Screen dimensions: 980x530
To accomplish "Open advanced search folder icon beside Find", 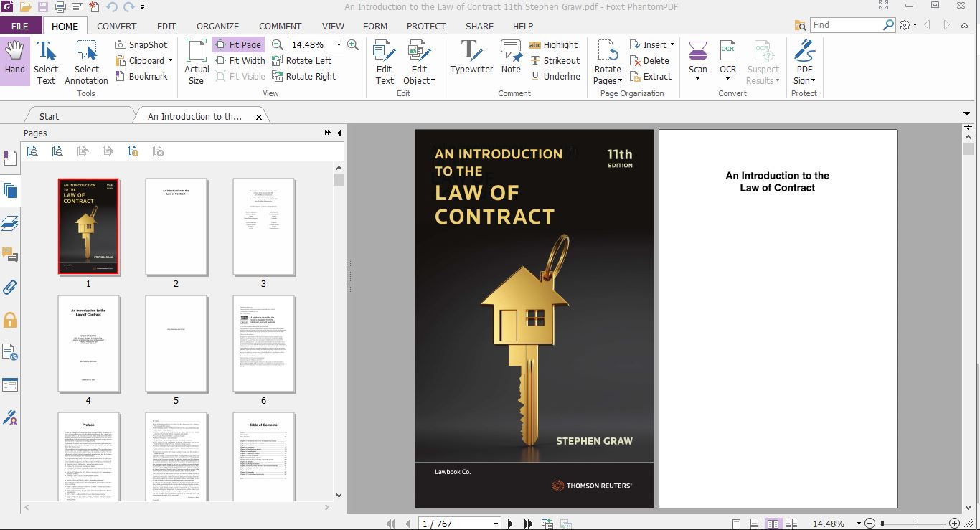I will 801,25.
